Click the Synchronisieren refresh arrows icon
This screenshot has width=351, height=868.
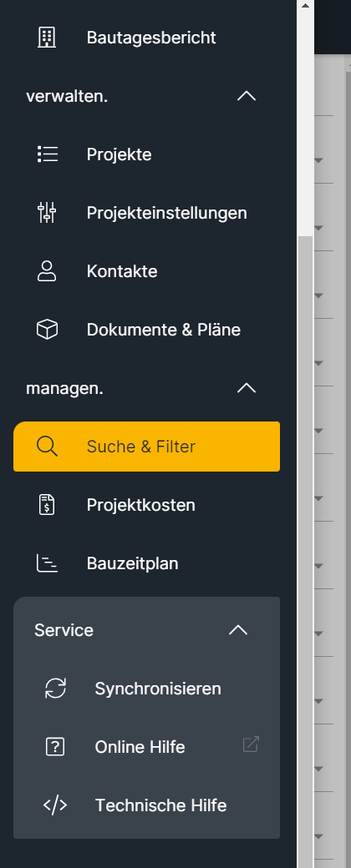[55, 689]
